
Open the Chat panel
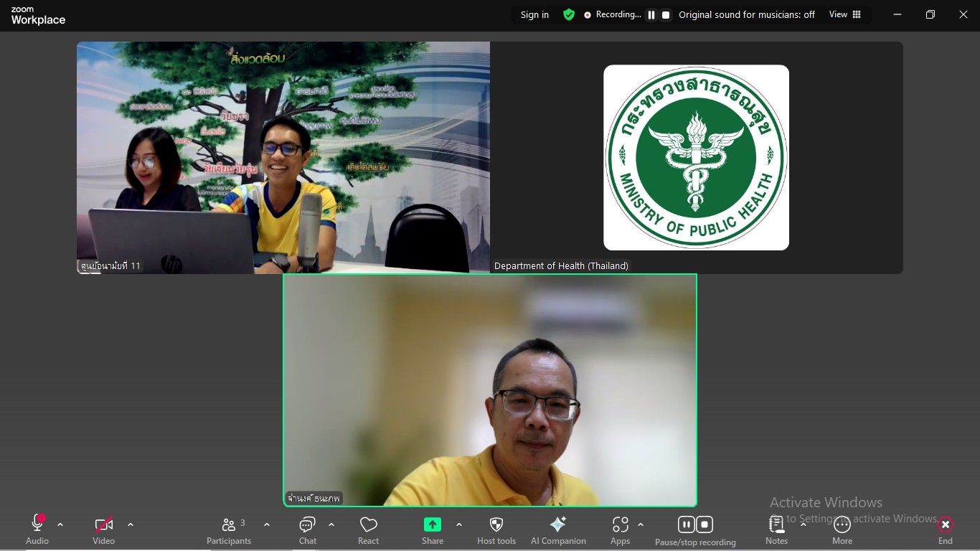tap(308, 529)
